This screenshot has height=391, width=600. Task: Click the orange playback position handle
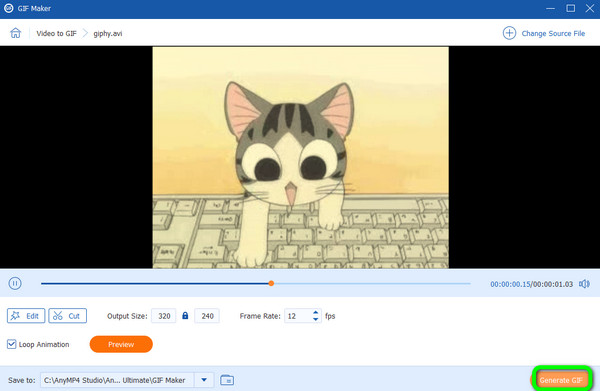tap(271, 283)
